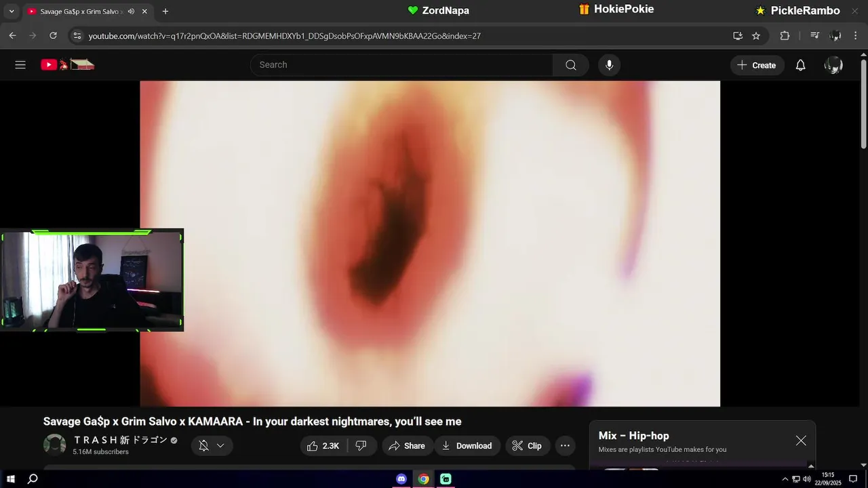
Task: Open the media control playlist icon
Action: (815, 36)
